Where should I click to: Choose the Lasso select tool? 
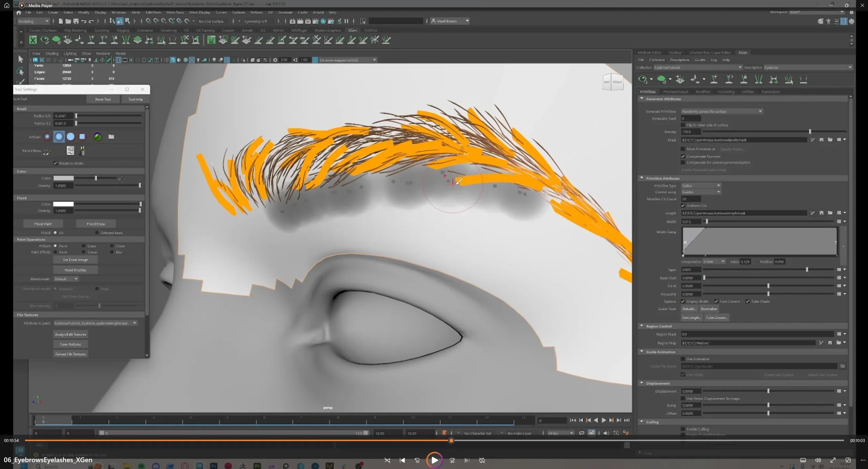click(20, 71)
